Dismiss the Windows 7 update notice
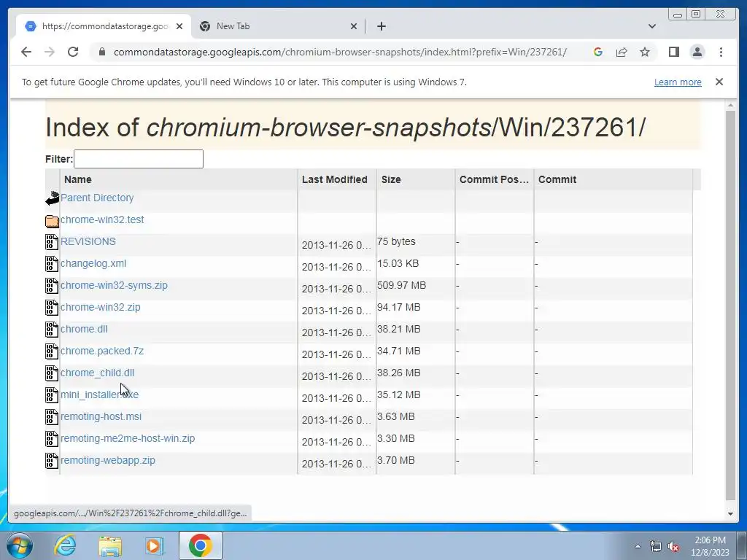 [719, 82]
